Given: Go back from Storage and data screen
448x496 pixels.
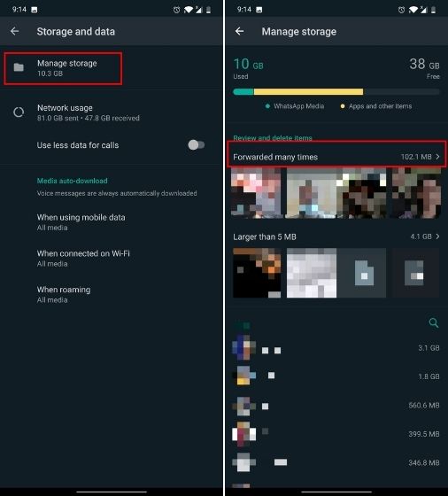Looking at the screenshot, I should [x=14, y=31].
